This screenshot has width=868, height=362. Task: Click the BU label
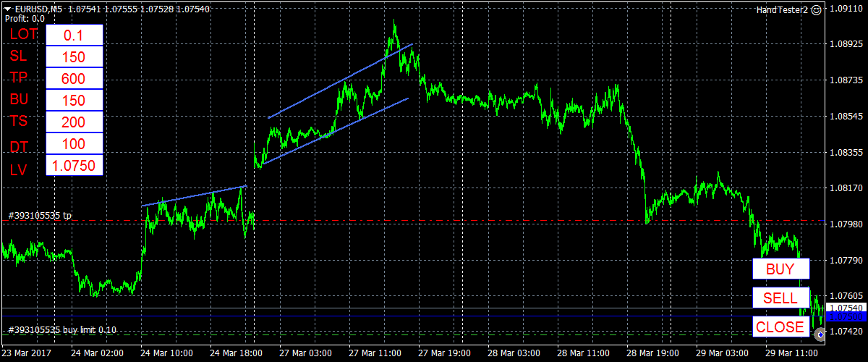(x=19, y=99)
